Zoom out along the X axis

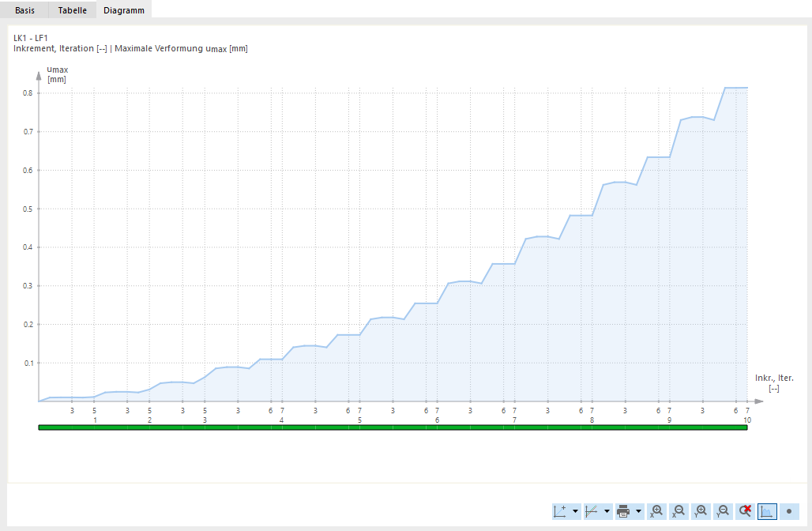click(x=678, y=511)
